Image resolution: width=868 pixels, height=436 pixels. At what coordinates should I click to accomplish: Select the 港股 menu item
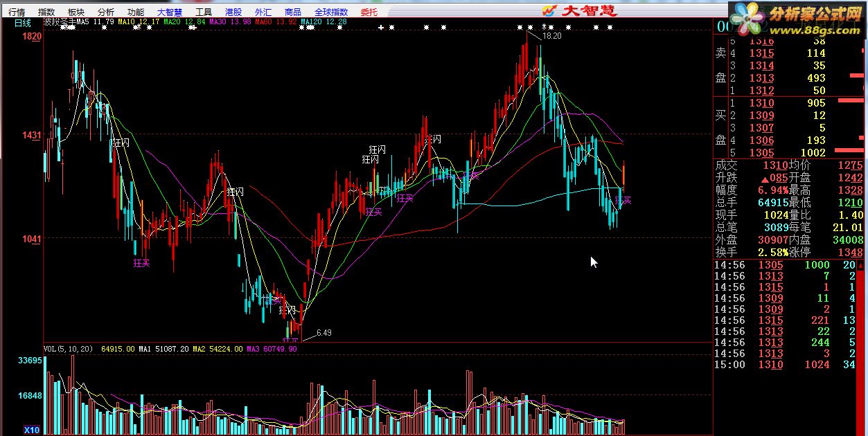pos(233,12)
